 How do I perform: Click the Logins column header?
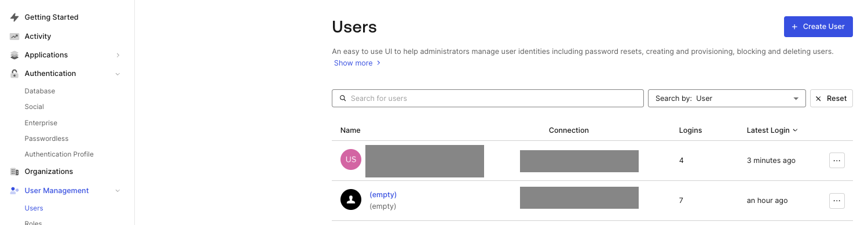pos(690,130)
